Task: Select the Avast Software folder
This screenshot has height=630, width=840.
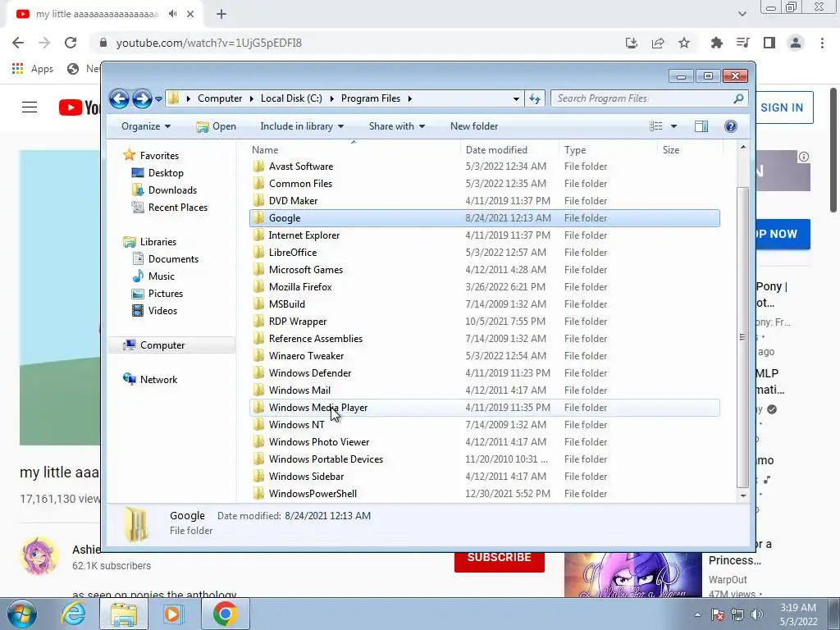Action: click(484, 167)
